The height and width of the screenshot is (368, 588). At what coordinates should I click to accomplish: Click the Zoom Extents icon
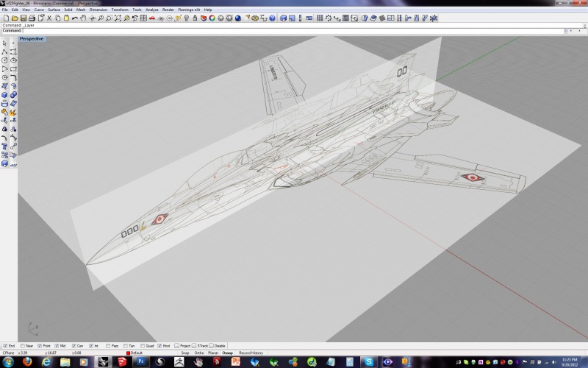click(118, 18)
